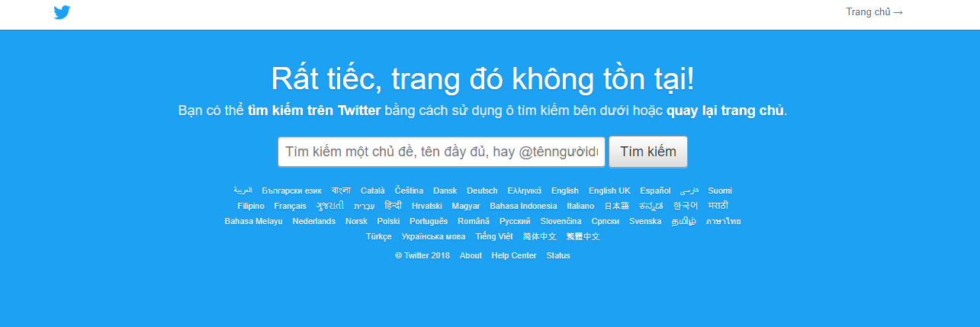Choose Tiếng Việt language
The height and width of the screenshot is (327, 980).
494,236
